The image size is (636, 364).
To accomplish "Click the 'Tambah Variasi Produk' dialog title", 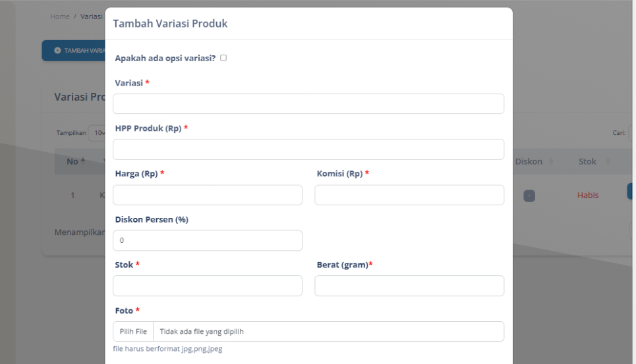I will point(170,24).
